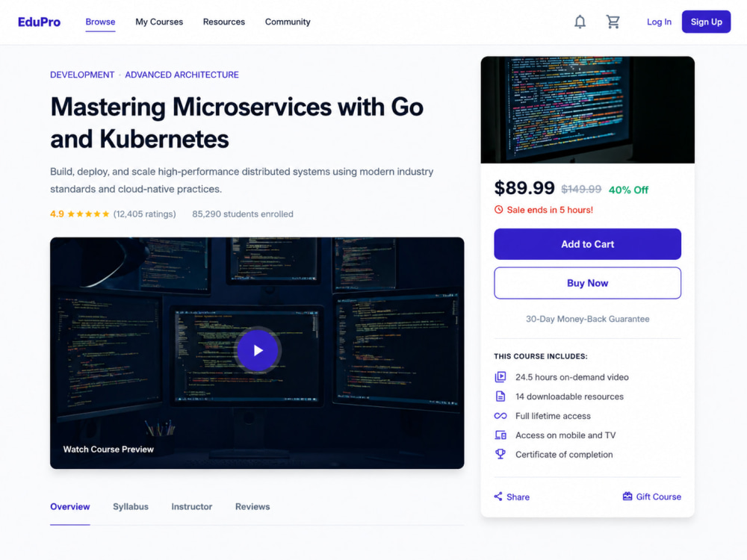Open the Community menu item
The height and width of the screenshot is (560, 747).
pyautogui.click(x=288, y=22)
